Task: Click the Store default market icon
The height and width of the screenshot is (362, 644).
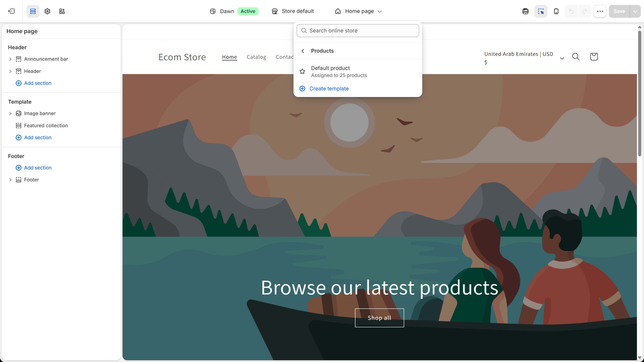Action: coord(275,11)
